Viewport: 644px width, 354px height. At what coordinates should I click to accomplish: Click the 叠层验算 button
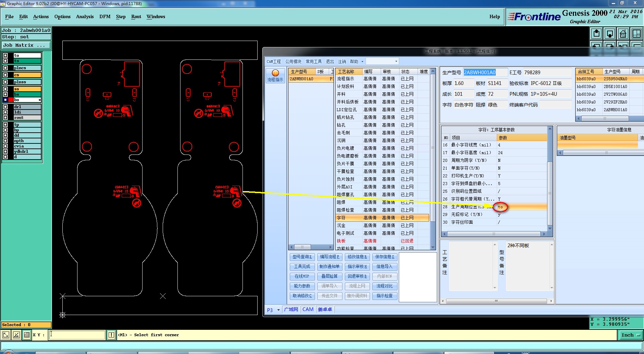(x=329, y=276)
